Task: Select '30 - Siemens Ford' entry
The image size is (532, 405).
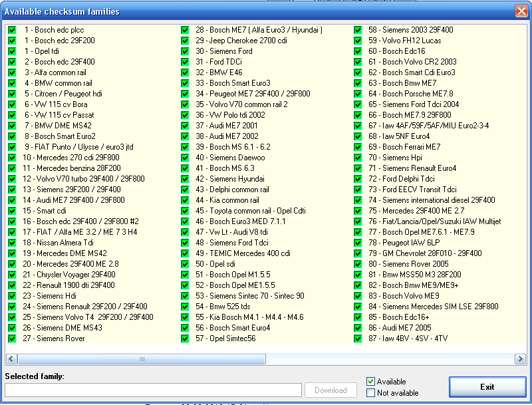Action: pos(224,51)
